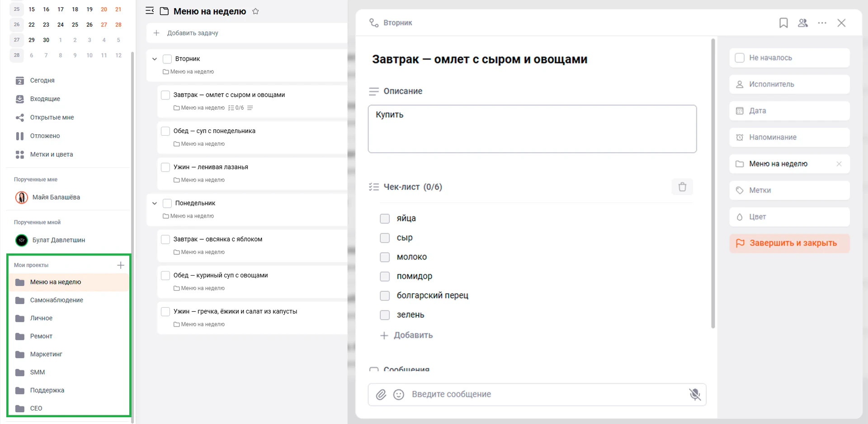
Task: Remove Меню на неделю project with x
Action: pyautogui.click(x=839, y=164)
